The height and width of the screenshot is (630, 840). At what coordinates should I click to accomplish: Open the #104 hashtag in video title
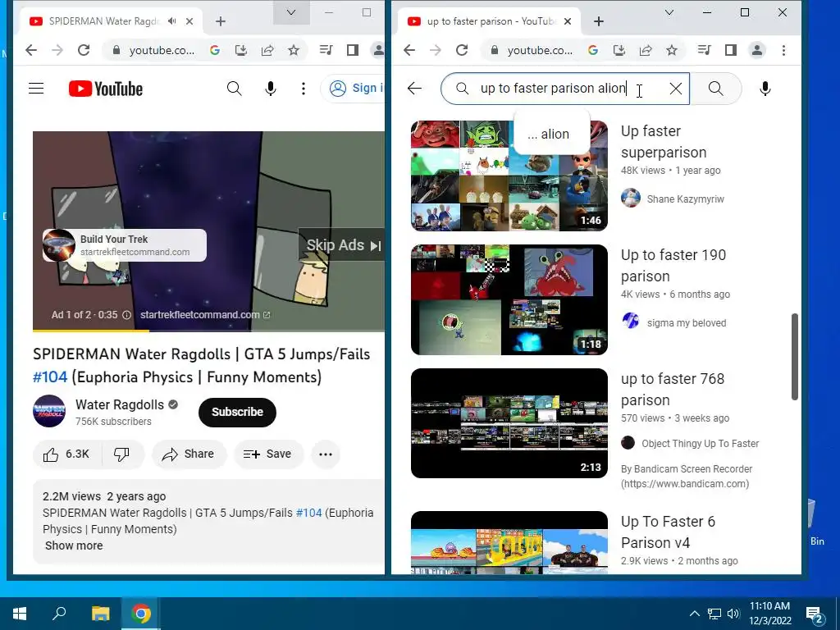[50, 377]
